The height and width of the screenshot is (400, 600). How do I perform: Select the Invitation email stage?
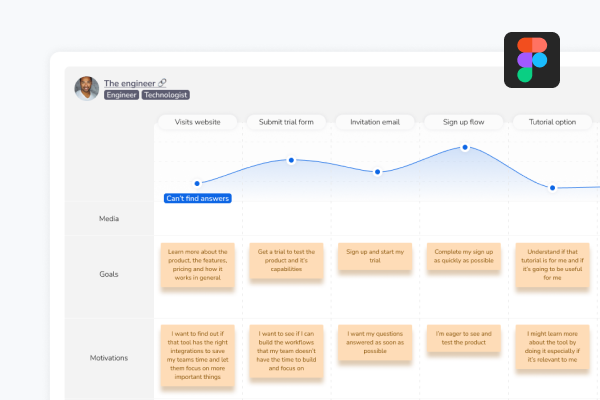(375, 122)
